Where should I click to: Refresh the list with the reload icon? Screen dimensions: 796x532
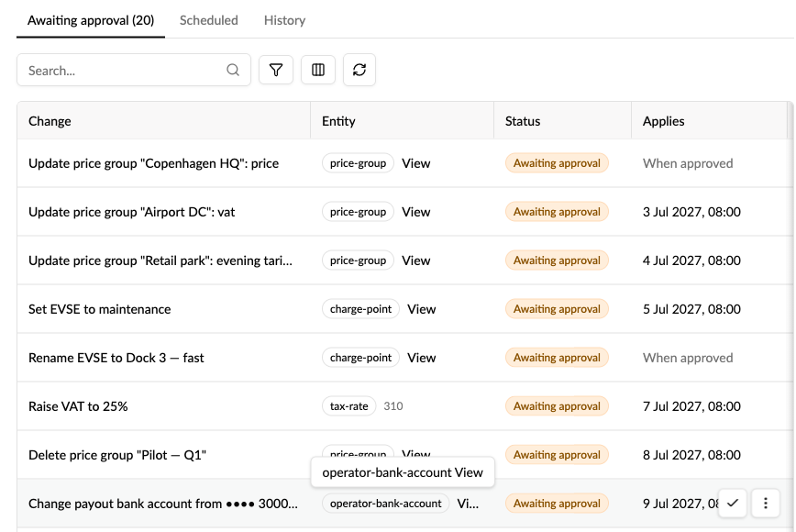tap(359, 70)
